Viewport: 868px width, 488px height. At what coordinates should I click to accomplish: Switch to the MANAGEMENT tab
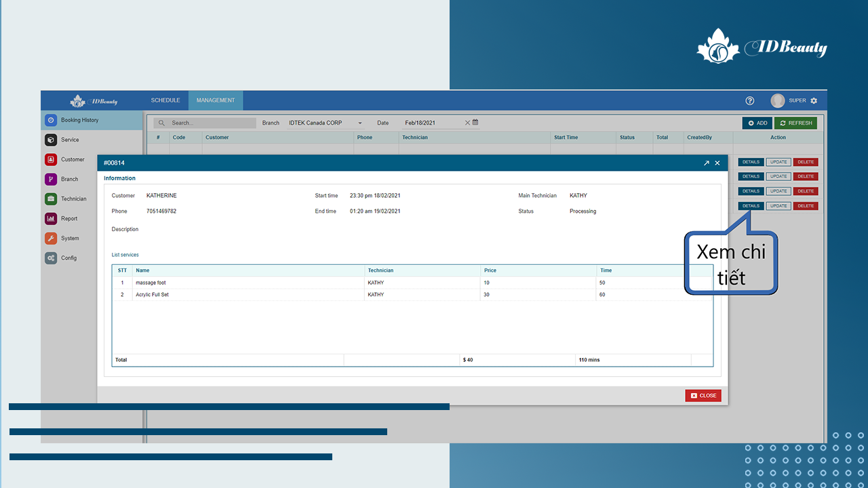pyautogui.click(x=216, y=100)
